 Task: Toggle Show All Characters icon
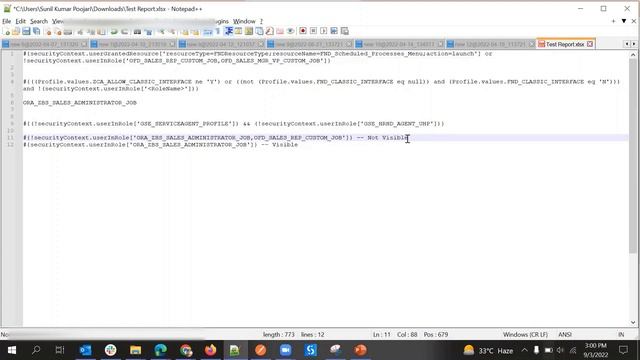218,31
